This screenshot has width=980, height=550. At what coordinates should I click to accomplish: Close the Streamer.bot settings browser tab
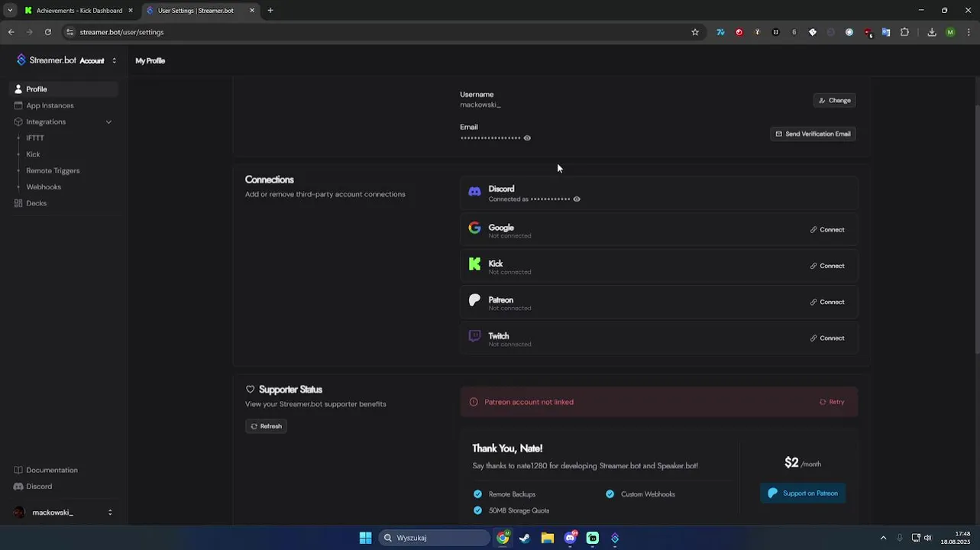click(252, 11)
